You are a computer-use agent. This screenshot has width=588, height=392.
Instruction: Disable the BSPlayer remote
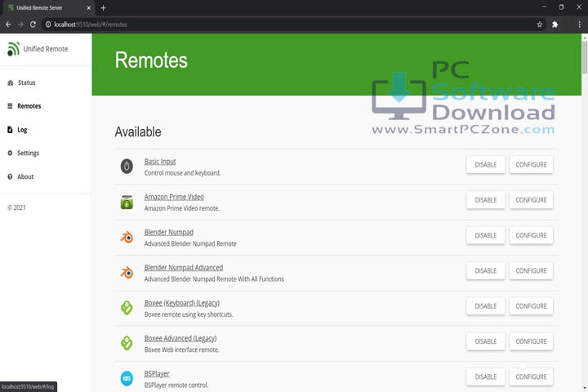click(486, 376)
